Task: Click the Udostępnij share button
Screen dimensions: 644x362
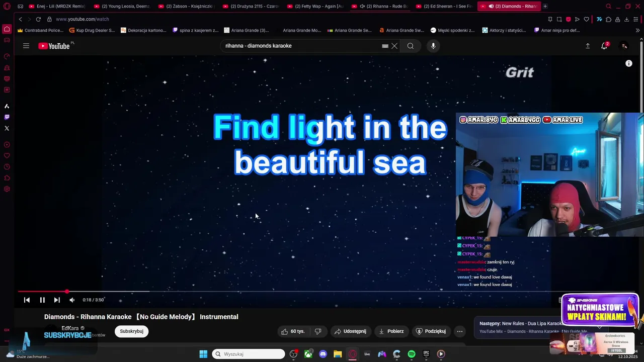Action: tap(351, 331)
